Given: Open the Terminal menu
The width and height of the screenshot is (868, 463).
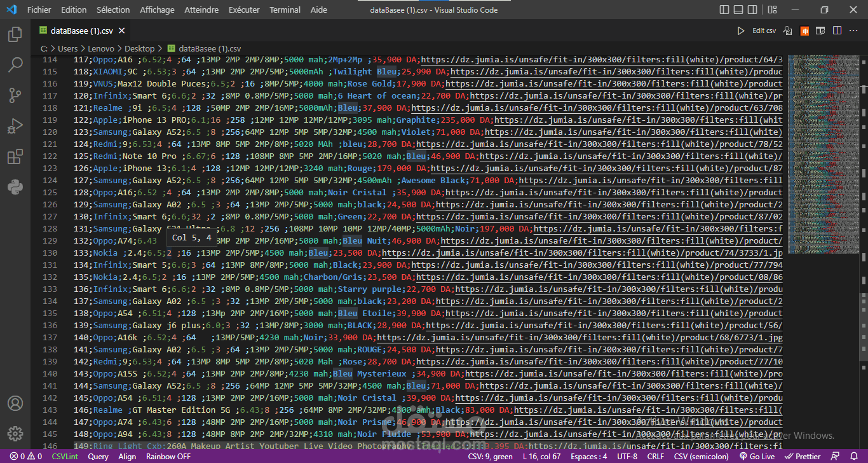Looking at the screenshot, I should pyautogui.click(x=285, y=10).
